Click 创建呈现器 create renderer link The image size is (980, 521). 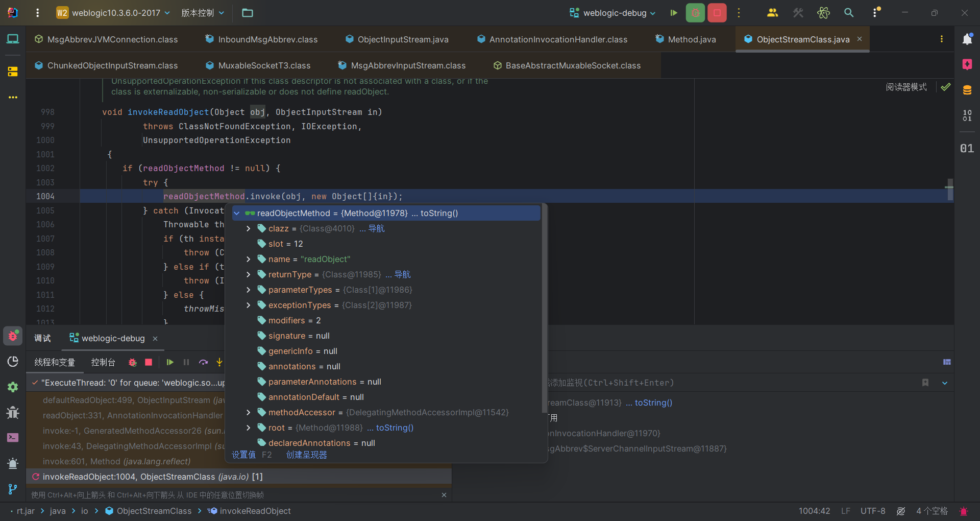click(306, 455)
